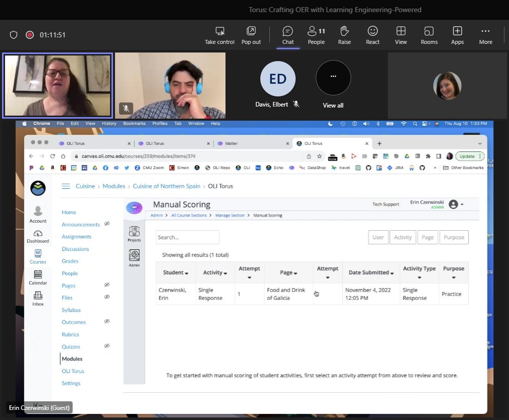Open the macOS Apple menu
Screen dimensions: 509x420
point(24,124)
